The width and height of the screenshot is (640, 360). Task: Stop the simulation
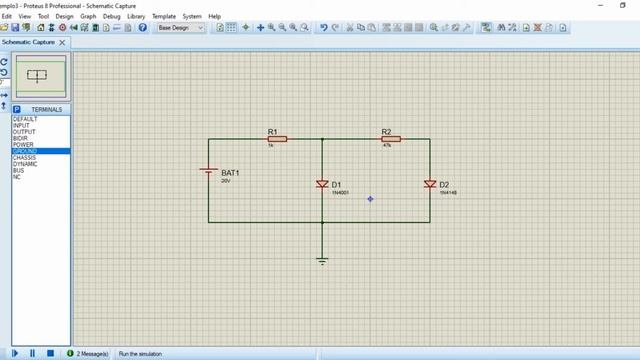click(x=50, y=353)
